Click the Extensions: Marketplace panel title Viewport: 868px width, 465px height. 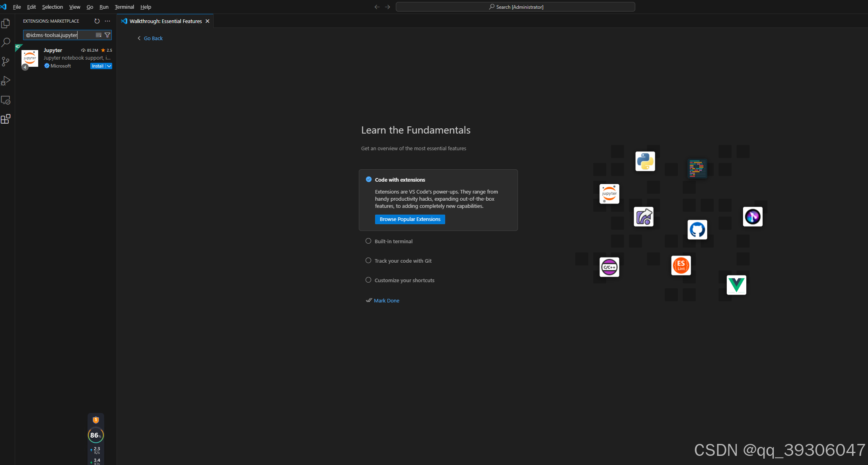point(51,21)
